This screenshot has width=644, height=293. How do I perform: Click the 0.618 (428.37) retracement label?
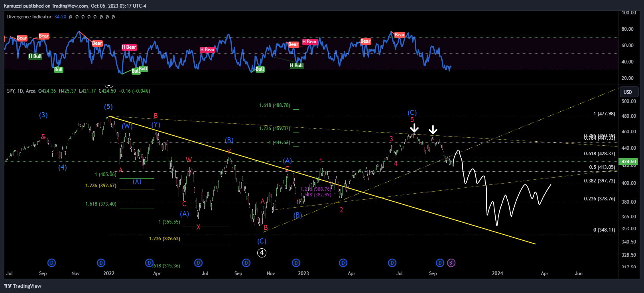coord(600,154)
